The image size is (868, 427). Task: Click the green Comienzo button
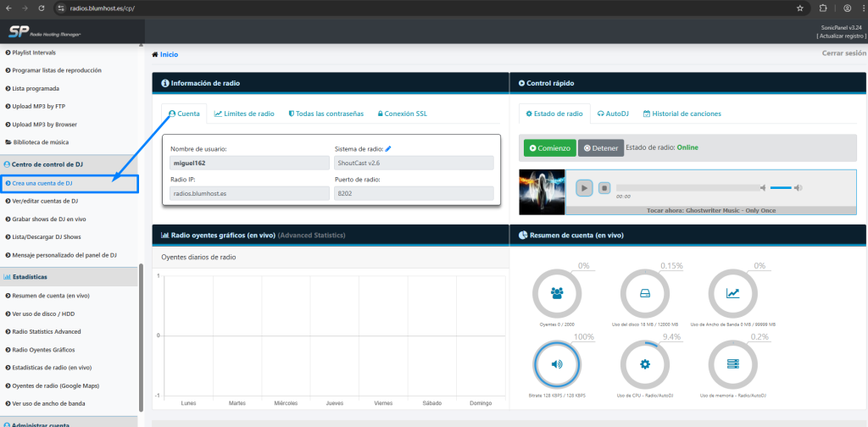[549, 148]
